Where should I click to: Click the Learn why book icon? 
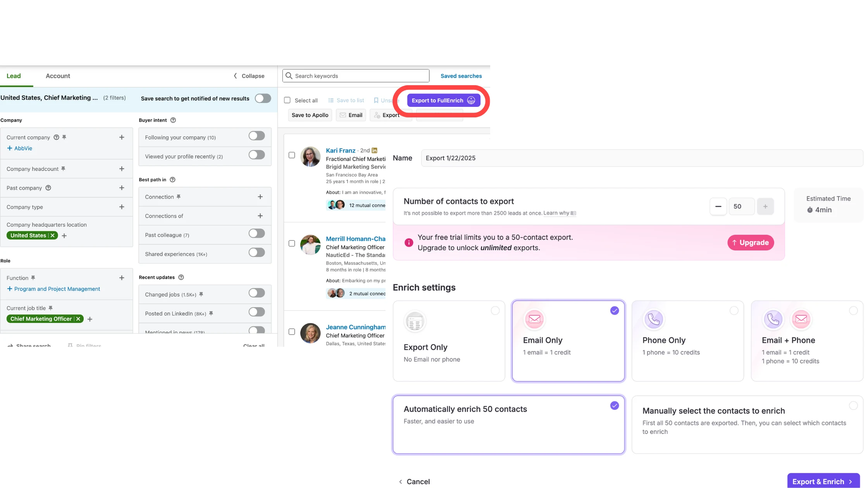tap(573, 213)
